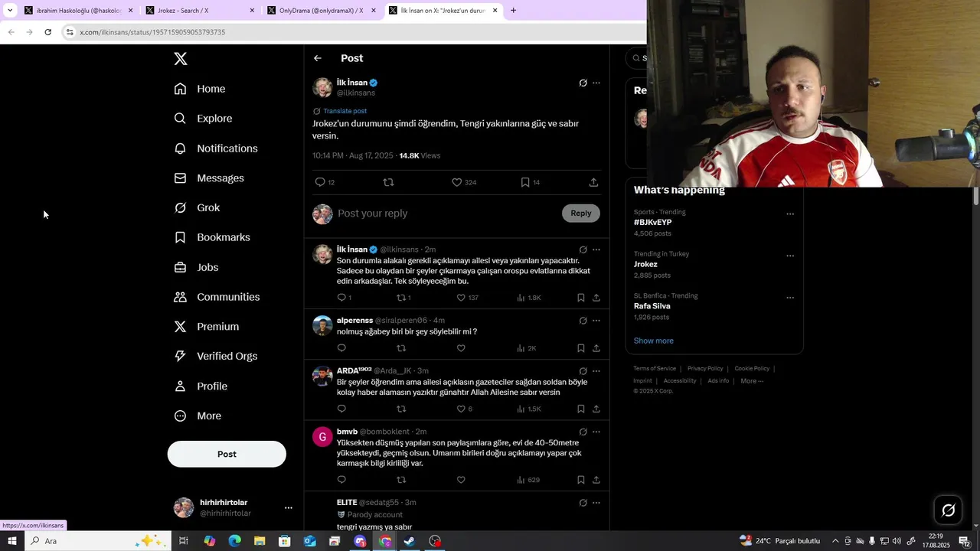Click the Reply button

coord(581,214)
